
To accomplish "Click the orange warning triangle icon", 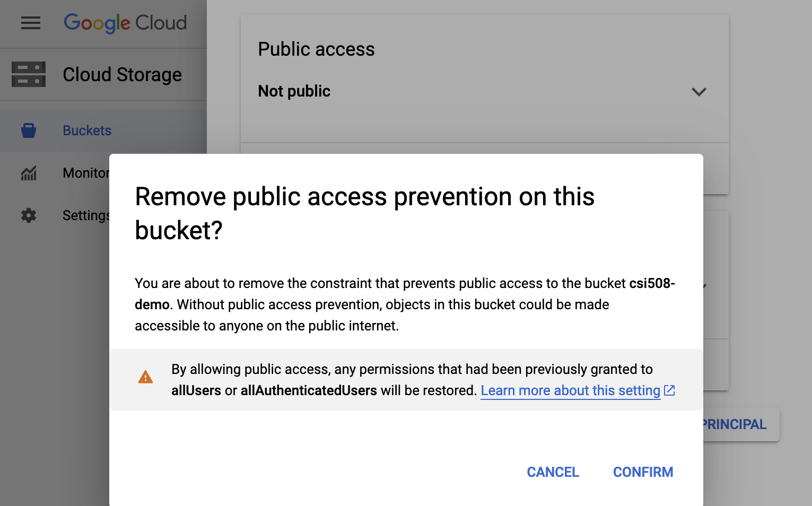I will click(x=145, y=377).
